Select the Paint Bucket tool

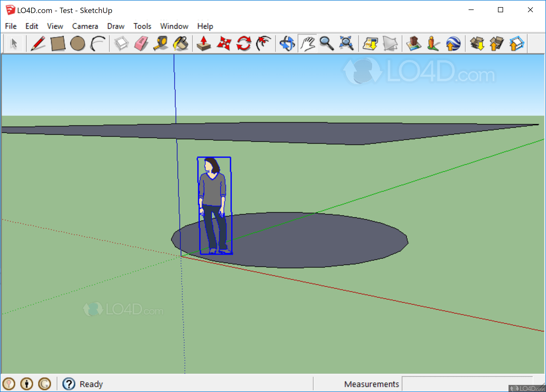[181, 44]
